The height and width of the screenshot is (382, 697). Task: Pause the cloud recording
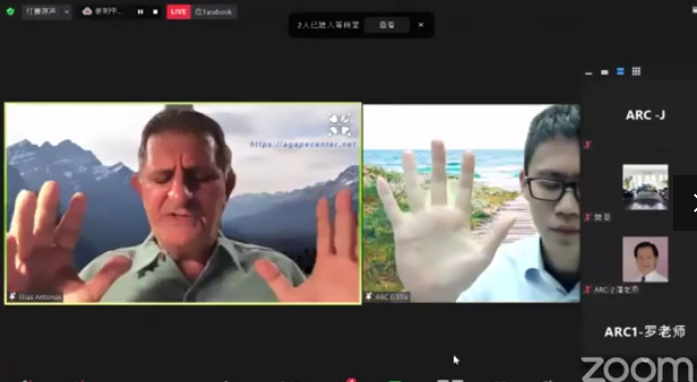140,12
